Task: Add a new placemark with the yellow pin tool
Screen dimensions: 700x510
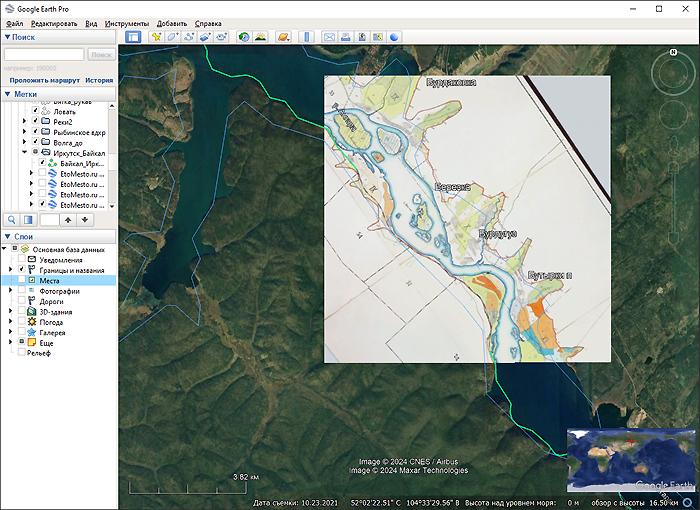Action: point(156,37)
